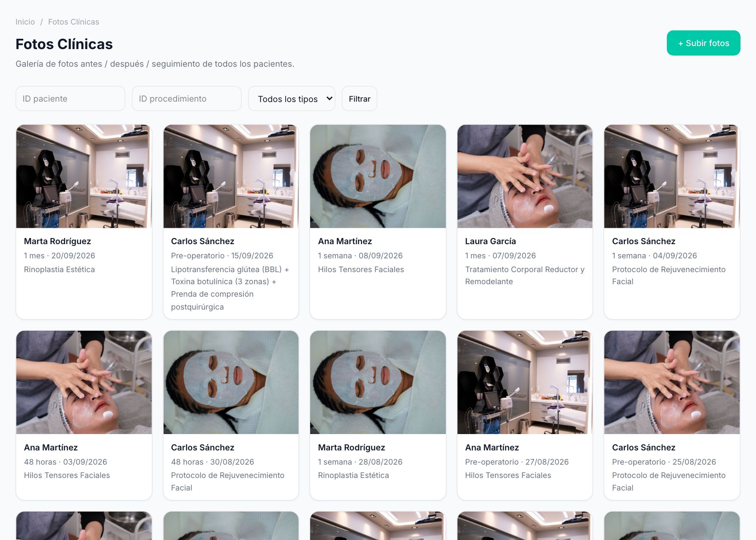The image size is (756, 540).
Task: Click the text 'Pre-operatorio · 25/08/2026'
Action: click(664, 462)
